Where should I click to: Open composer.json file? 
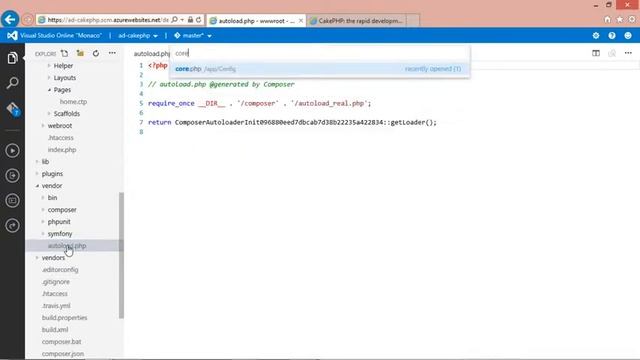click(x=62, y=353)
